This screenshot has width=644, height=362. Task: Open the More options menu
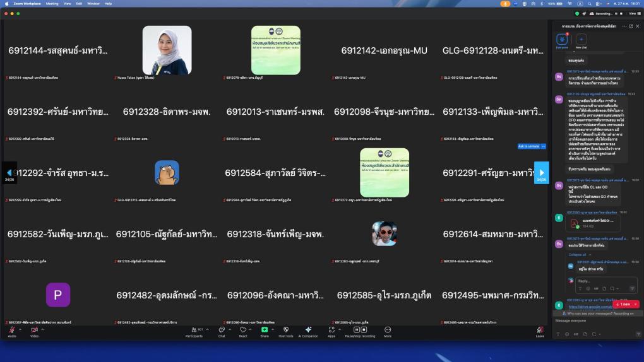[x=387, y=330]
